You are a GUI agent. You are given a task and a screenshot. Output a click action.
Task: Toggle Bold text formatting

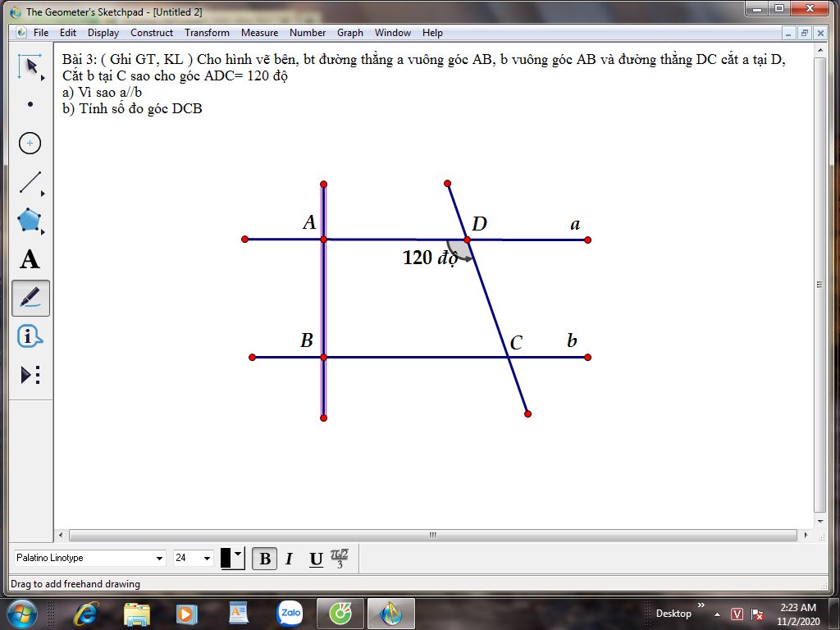pyautogui.click(x=265, y=558)
